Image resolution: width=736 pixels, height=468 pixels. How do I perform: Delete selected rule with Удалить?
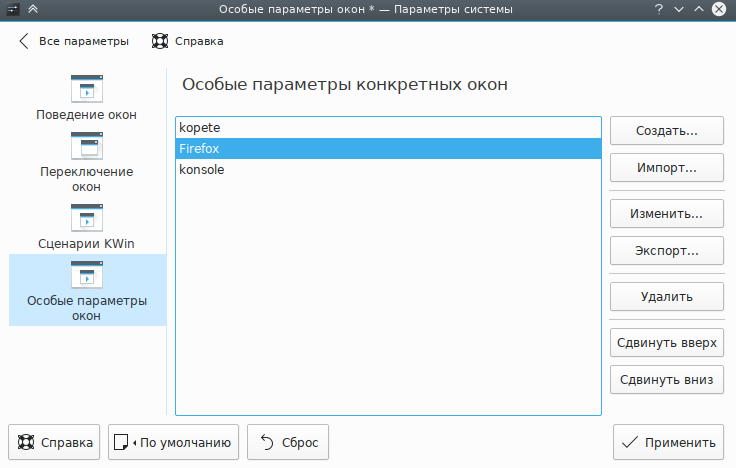coord(666,297)
